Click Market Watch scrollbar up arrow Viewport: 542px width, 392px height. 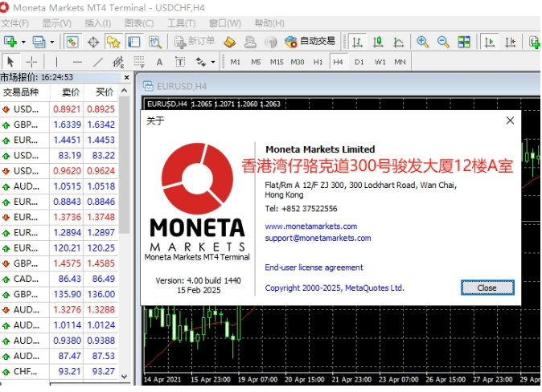tap(125, 91)
